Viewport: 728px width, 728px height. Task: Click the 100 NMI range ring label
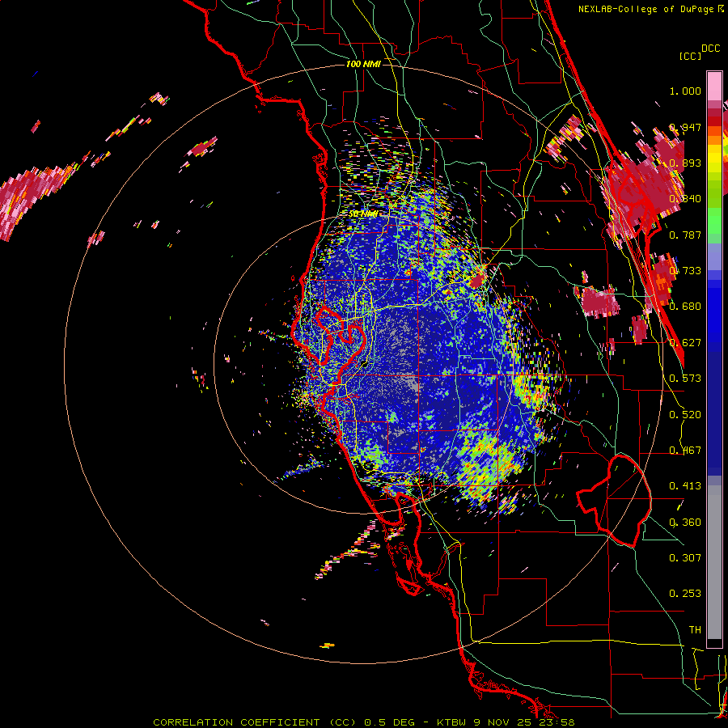click(x=363, y=64)
